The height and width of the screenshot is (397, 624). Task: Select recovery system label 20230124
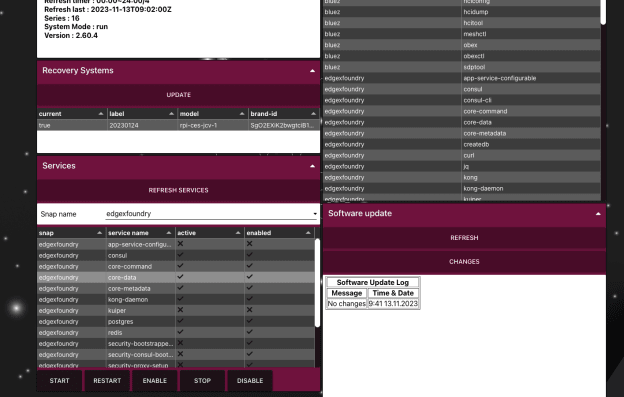tap(142, 125)
